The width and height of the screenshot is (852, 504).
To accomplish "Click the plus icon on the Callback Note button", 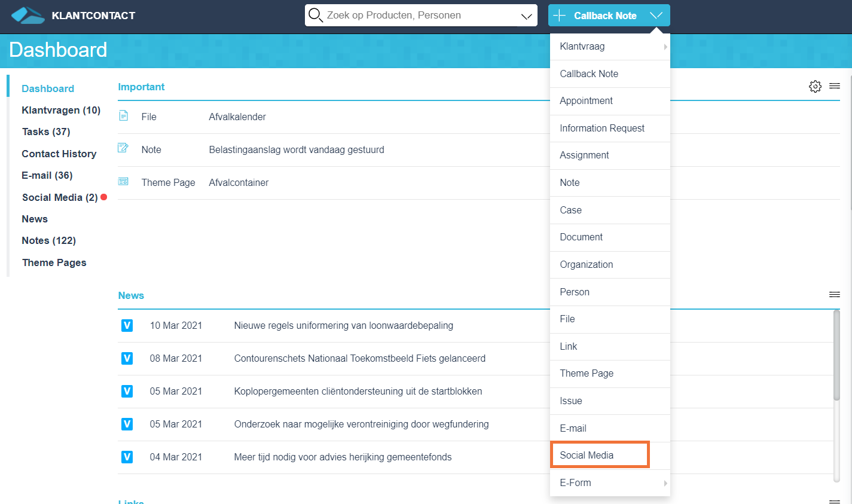I will pyautogui.click(x=560, y=16).
